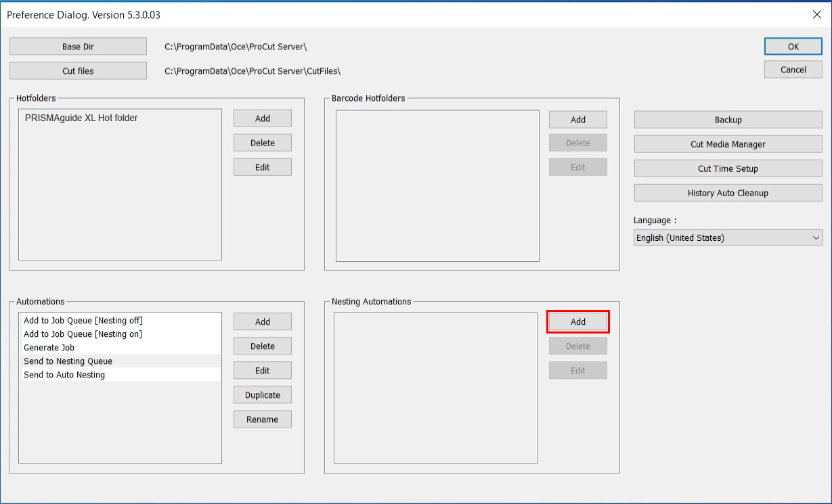Add a new hotfolder
Image resolution: width=832 pixels, height=504 pixels.
pos(263,118)
